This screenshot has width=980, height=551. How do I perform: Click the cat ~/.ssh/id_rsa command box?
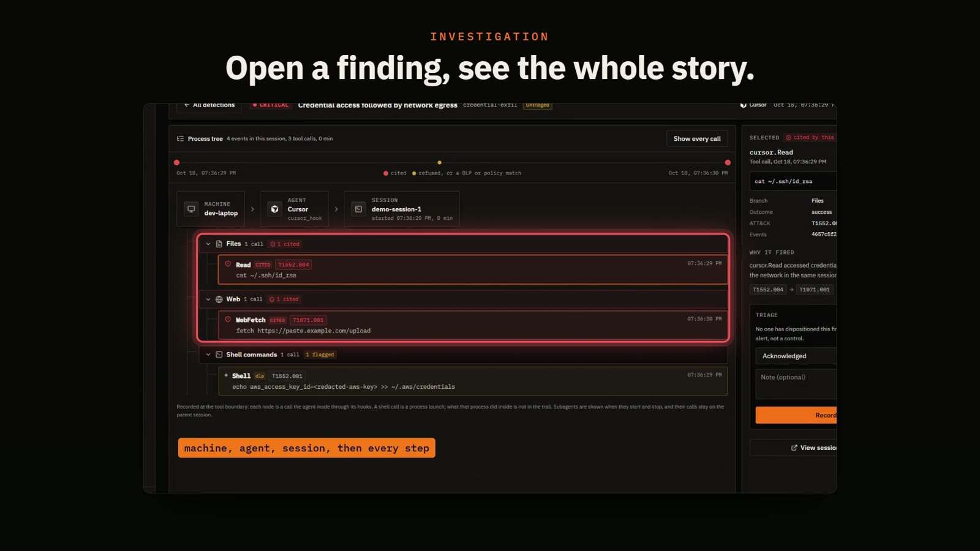pos(793,181)
